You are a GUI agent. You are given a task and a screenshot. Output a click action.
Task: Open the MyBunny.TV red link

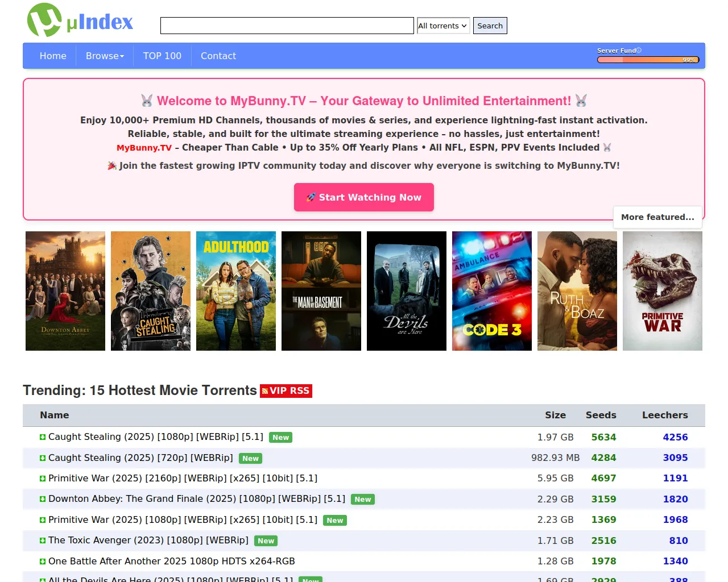pos(144,148)
